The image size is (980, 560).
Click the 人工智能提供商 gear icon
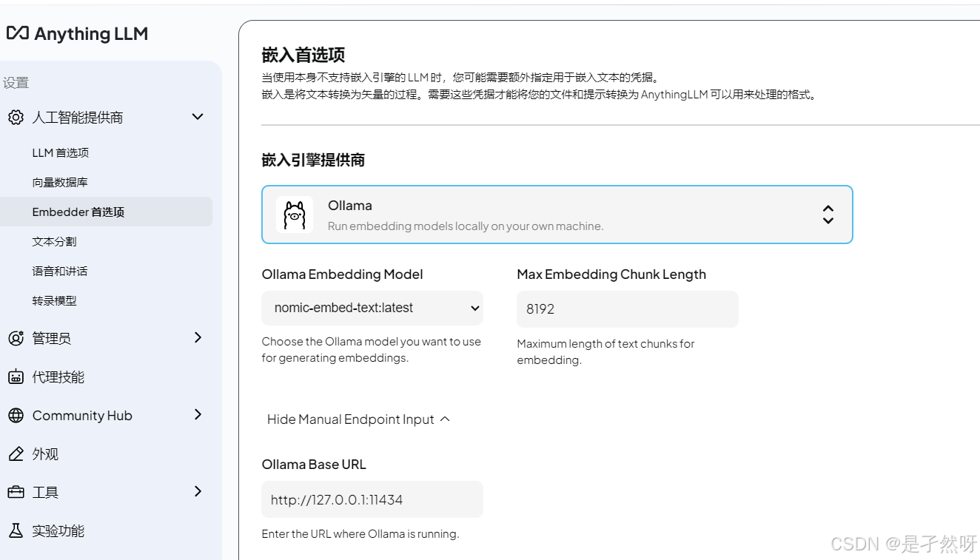point(16,117)
